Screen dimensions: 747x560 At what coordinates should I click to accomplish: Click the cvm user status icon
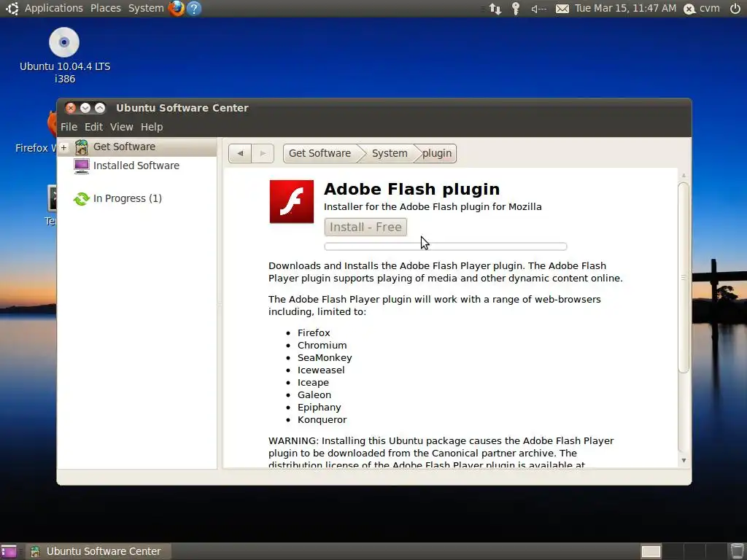pyautogui.click(x=689, y=9)
